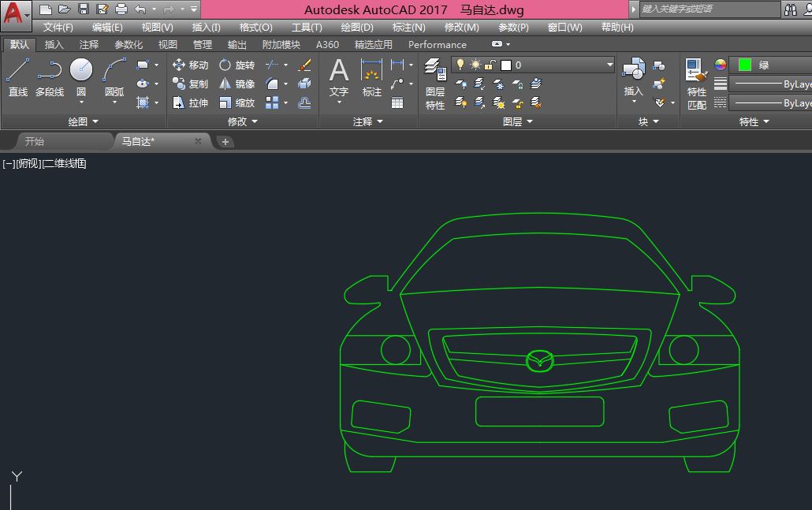Viewport: 812px width, 510px height.
Task: Click the Move (移动) tool
Action: (190, 65)
